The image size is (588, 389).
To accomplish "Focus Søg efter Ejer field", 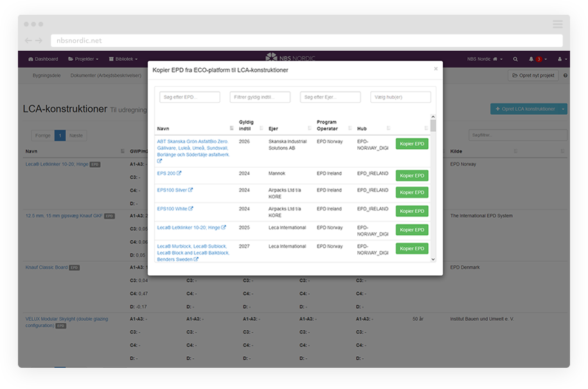I will pos(330,97).
